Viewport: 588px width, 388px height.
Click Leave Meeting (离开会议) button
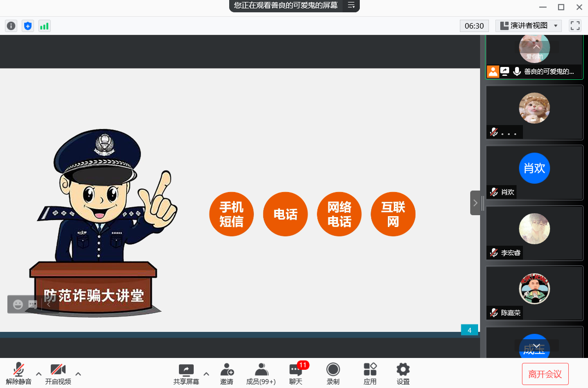pyautogui.click(x=545, y=374)
